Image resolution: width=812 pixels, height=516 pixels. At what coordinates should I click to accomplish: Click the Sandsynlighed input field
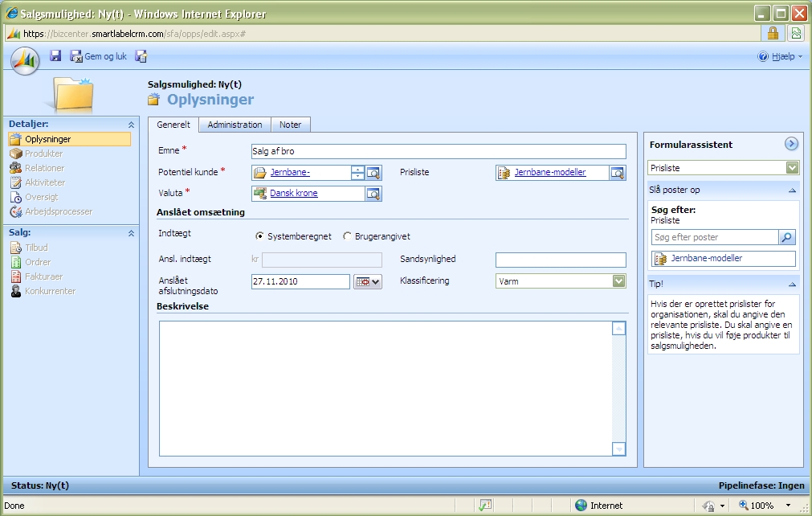pos(560,260)
